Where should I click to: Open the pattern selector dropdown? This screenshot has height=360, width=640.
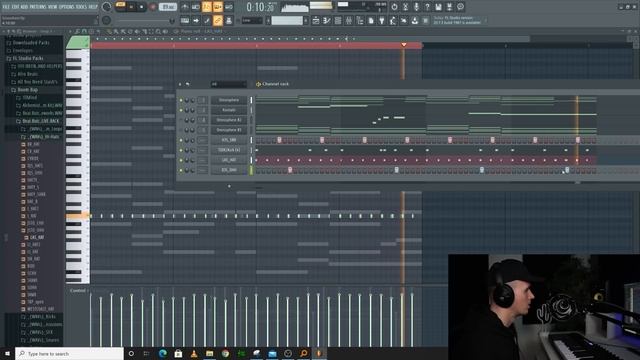click(287, 20)
